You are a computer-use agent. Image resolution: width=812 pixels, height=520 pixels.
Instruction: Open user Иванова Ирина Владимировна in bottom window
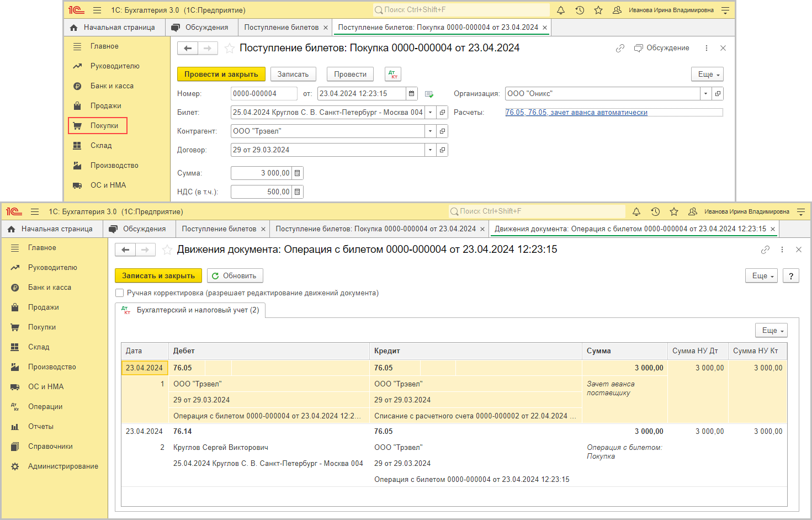pyautogui.click(x=746, y=211)
